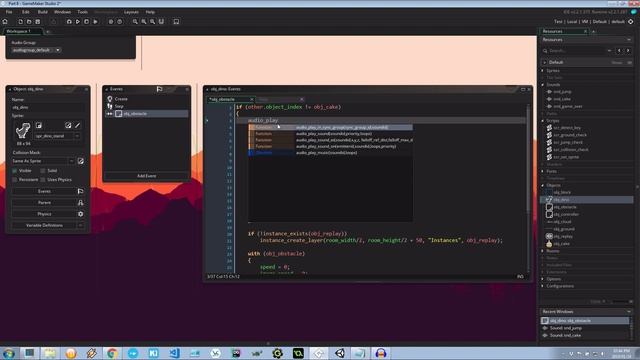Toggle the Persistent checkbox

tap(15, 180)
